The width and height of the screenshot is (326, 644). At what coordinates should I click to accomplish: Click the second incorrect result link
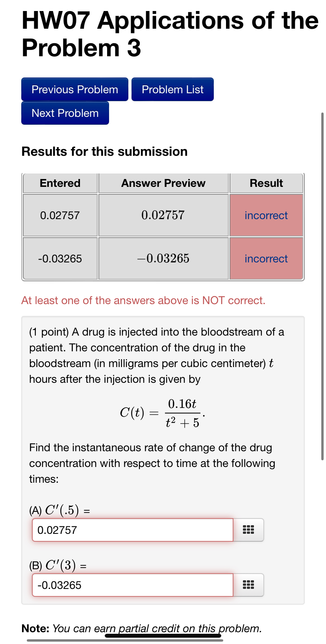(x=266, y=258)
